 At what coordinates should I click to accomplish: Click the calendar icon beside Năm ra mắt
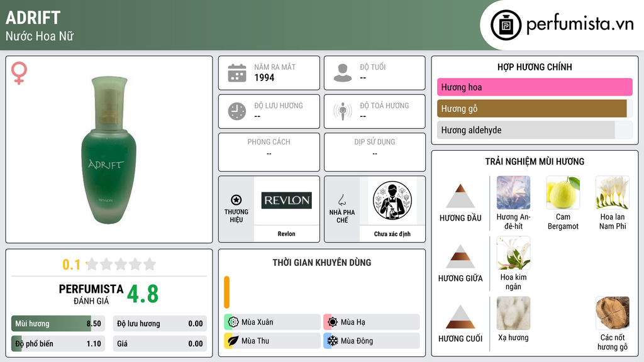pyautogui.click(x=237, y=73)
